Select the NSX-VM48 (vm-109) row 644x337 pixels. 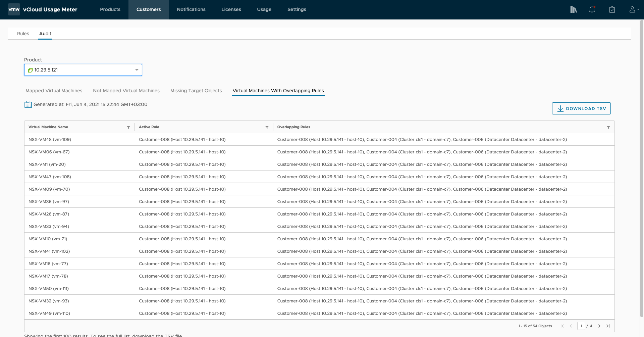coord(50,139)
